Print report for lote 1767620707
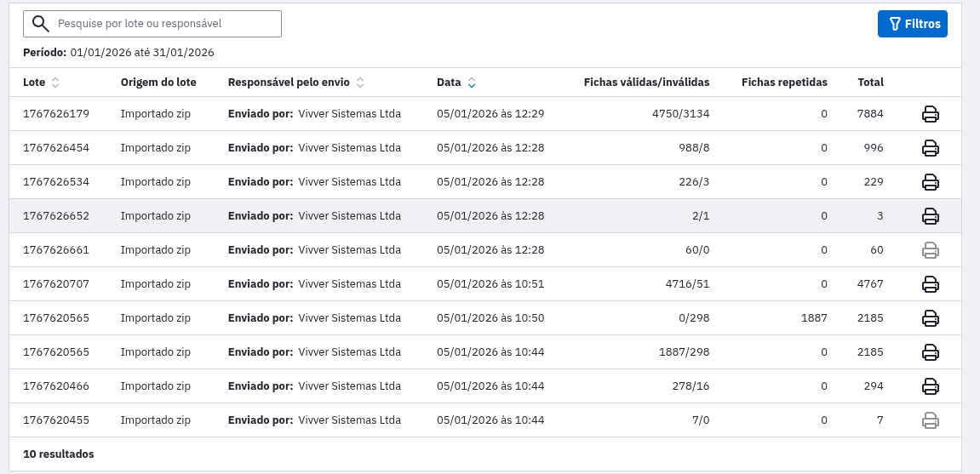Screen dimensions: 980x474 click(931, 284)
